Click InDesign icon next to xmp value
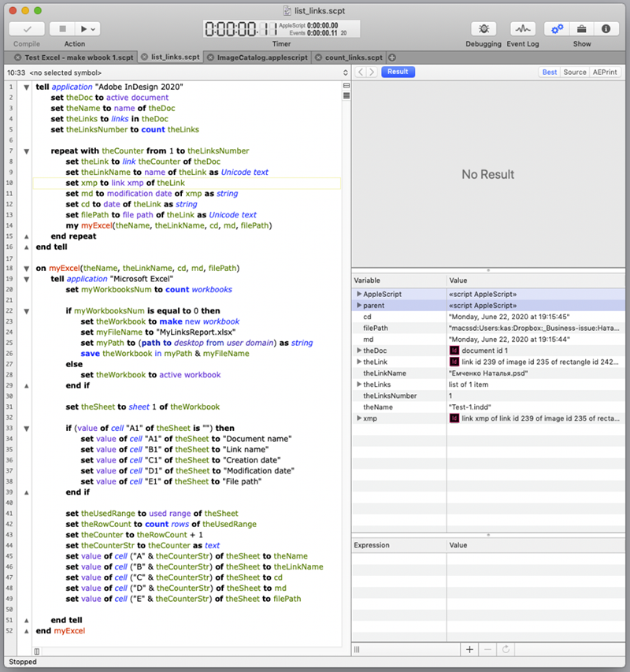Viewport: 630px width, 672px height. [454, 418]
